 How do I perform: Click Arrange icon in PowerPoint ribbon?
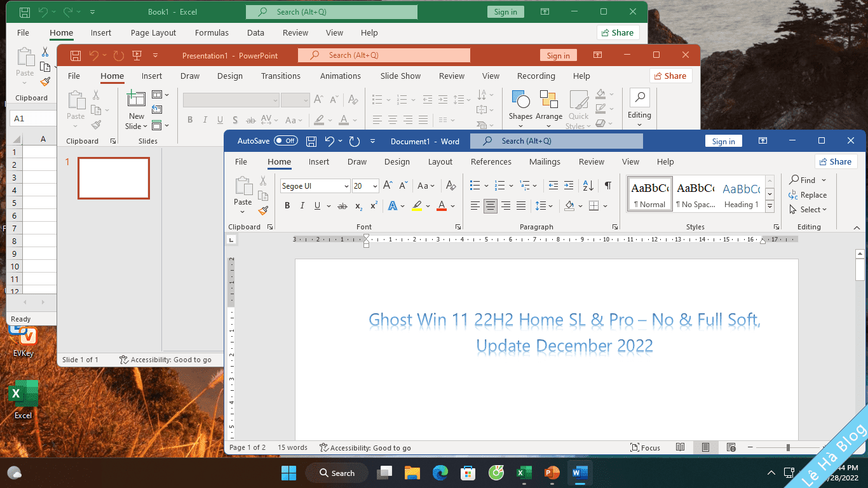(548, 100)
